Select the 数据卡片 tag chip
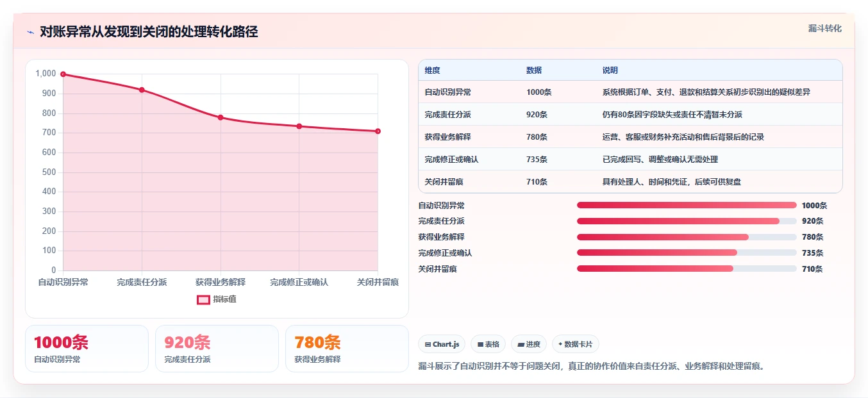 (x=575, y=344)
